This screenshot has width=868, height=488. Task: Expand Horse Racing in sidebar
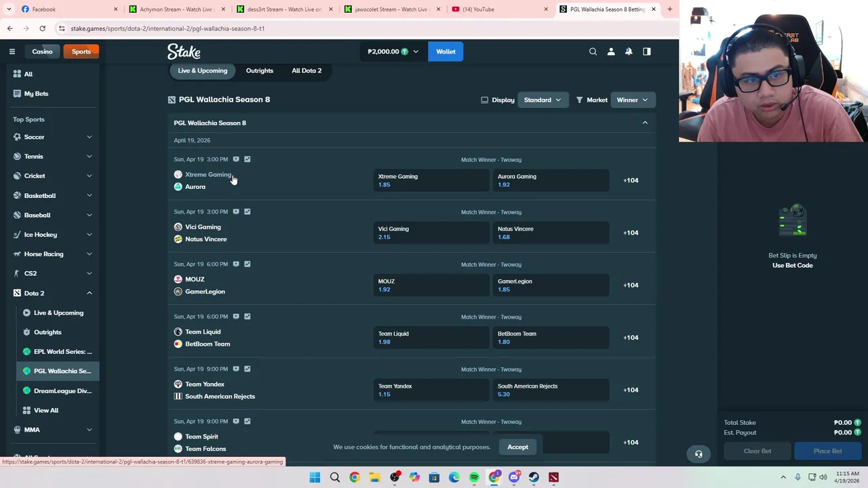pos(89,254)
